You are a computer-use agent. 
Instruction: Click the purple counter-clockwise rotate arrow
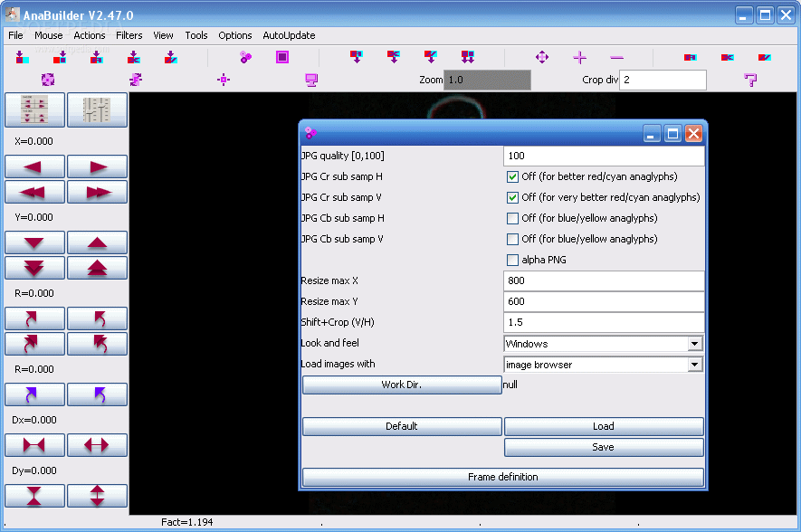[97, 394]
